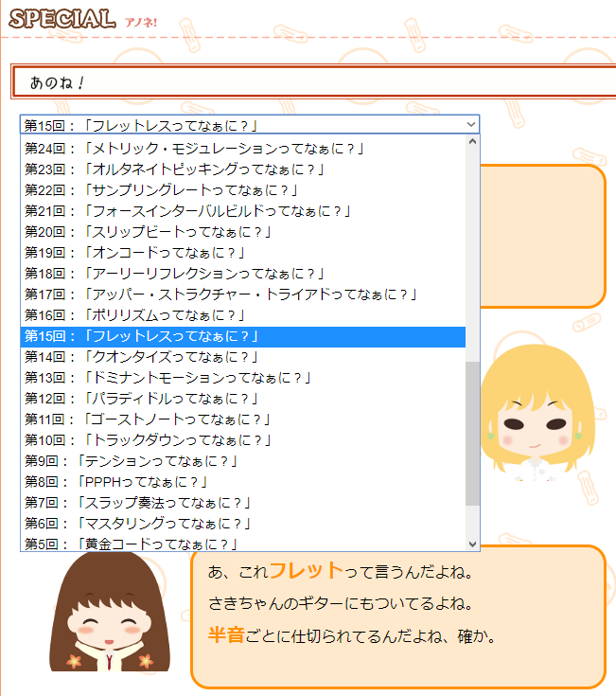Select 第11回 ゴーストノート option
Screen dimensions: 616x696
[243, 419]
